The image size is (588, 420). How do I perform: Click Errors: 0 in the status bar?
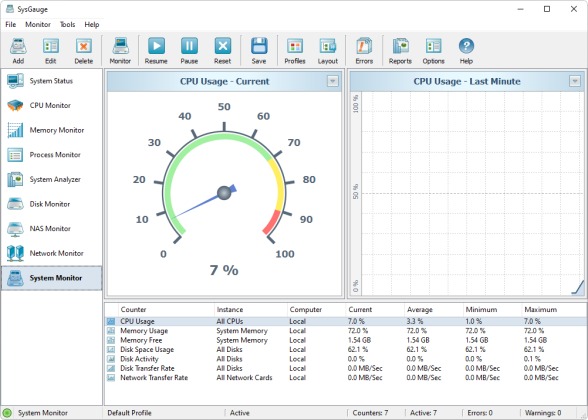coord(480,413)
